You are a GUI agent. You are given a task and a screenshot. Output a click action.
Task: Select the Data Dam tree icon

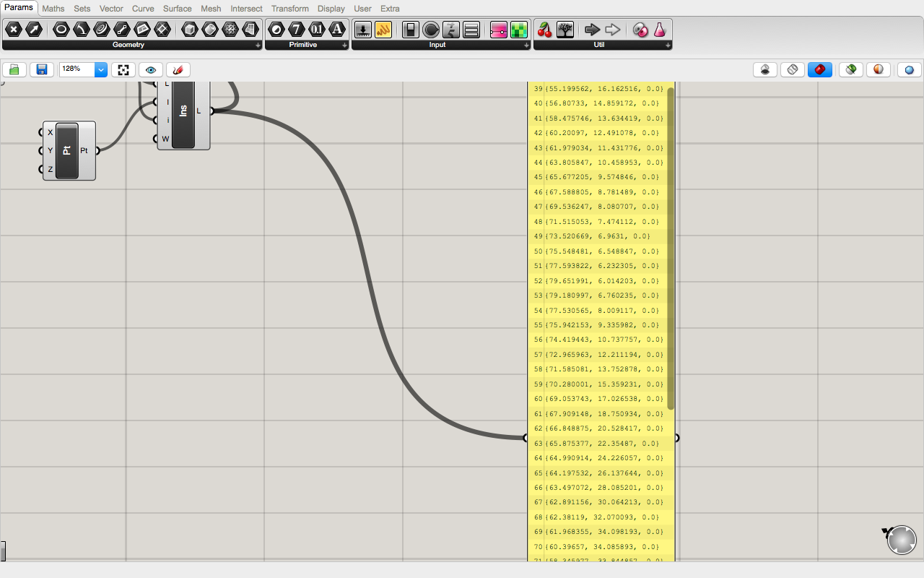pos(565,30)
